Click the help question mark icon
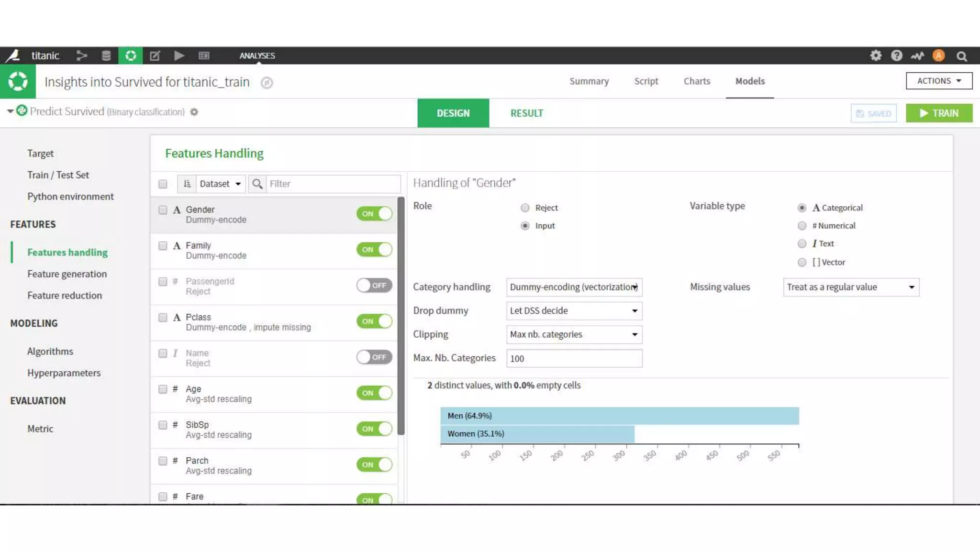 tap(896, 55)
